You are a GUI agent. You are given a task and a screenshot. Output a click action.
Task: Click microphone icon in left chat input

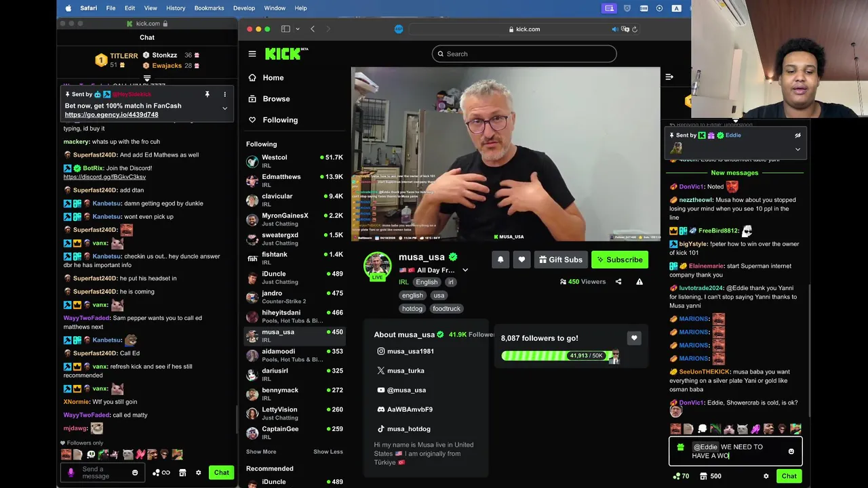(71, 472)
